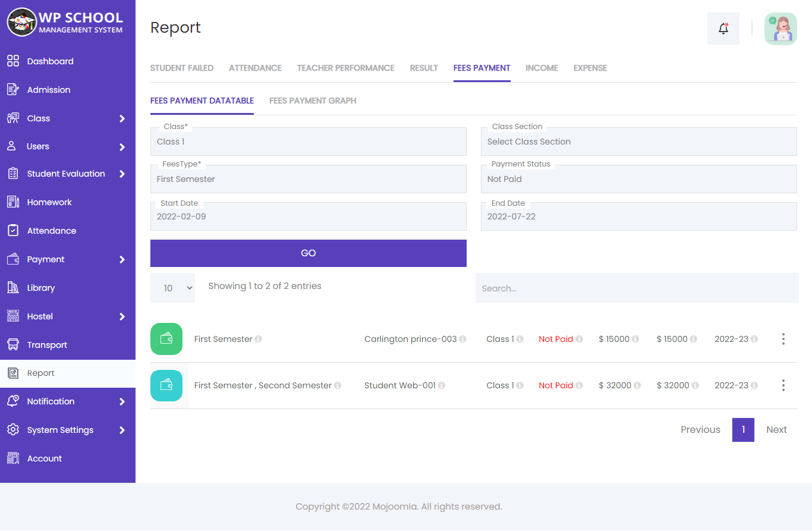Open three-dot menu for Student Web-001

(x=783, y=385)
